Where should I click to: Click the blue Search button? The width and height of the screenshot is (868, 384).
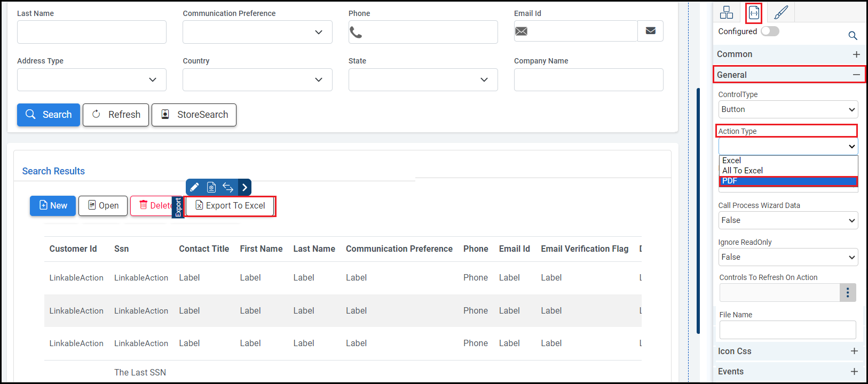(x=49, y=115)
